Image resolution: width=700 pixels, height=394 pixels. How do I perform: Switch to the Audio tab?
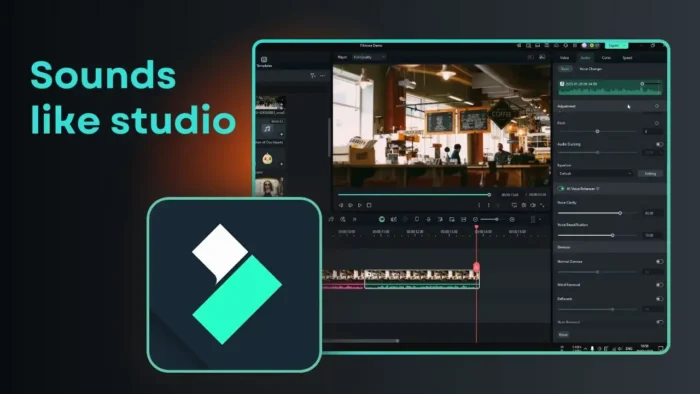click(585, 58)
